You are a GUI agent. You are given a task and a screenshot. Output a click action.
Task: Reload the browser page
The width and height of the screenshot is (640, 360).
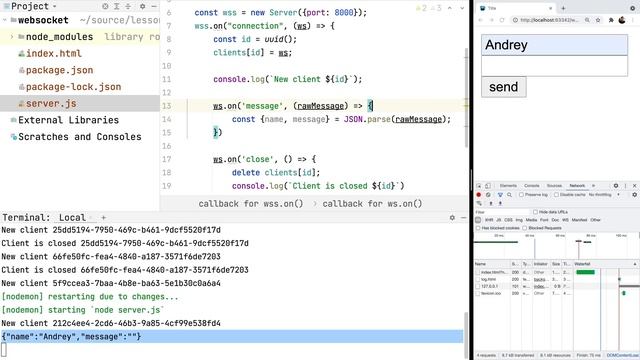tap(502, 20)
